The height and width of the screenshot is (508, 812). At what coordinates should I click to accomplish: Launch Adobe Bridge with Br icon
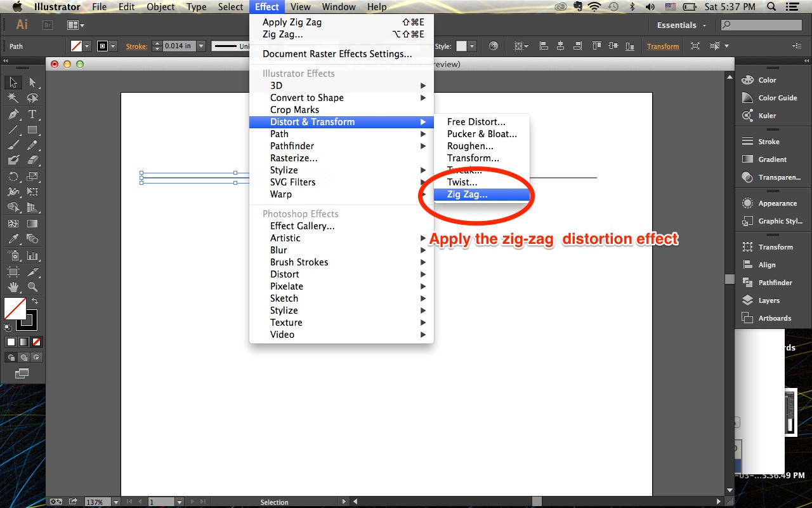(47, 25)
